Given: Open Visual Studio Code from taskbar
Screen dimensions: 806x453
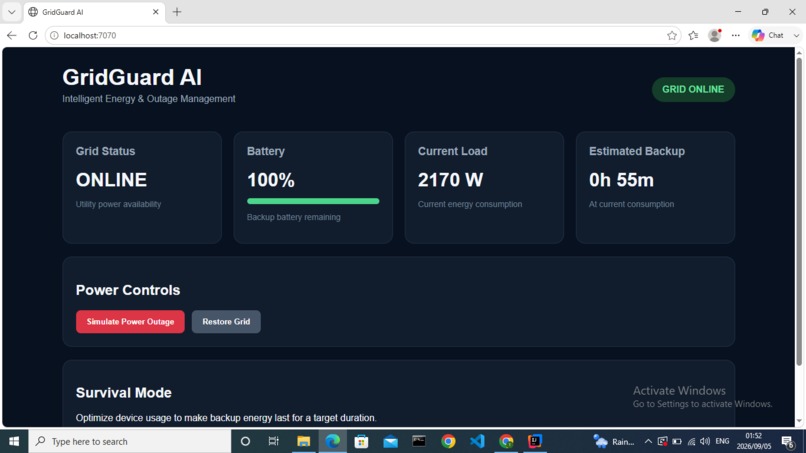Looking at the screenshot, I should click(477, 441).
